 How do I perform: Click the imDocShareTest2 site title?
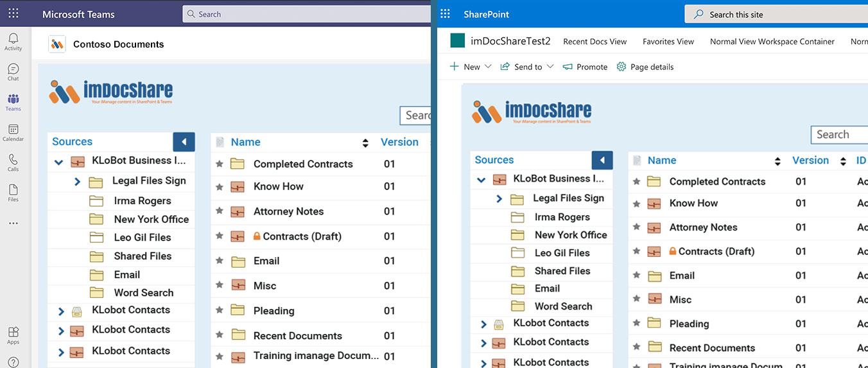510,41
